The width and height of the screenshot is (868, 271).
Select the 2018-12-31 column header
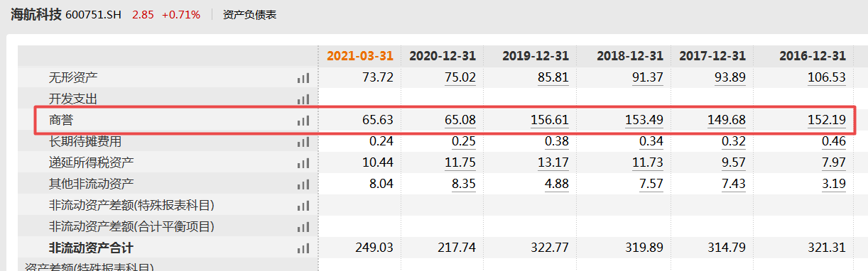pyautogui.click(x=629, y=55)
